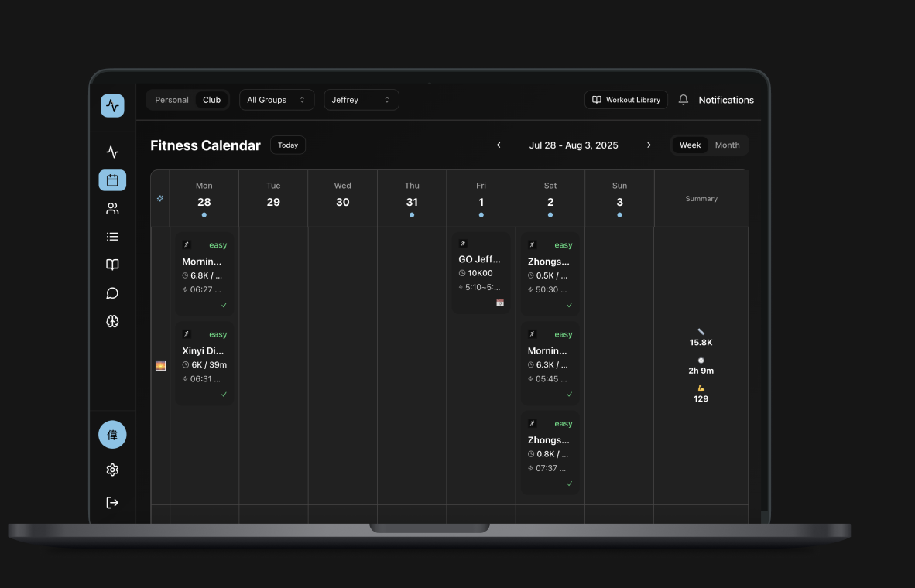Switch to Club mode

(x=211, y=100)
